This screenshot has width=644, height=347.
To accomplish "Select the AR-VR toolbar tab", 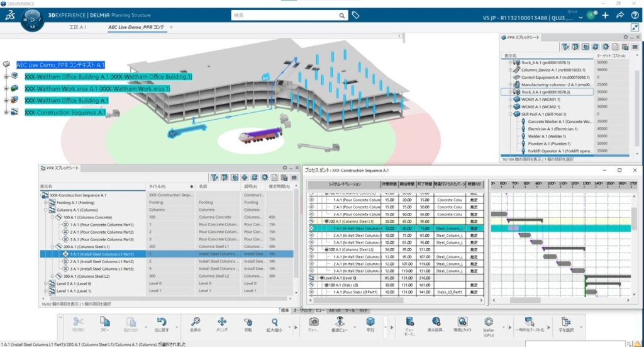I will [335, 310].
